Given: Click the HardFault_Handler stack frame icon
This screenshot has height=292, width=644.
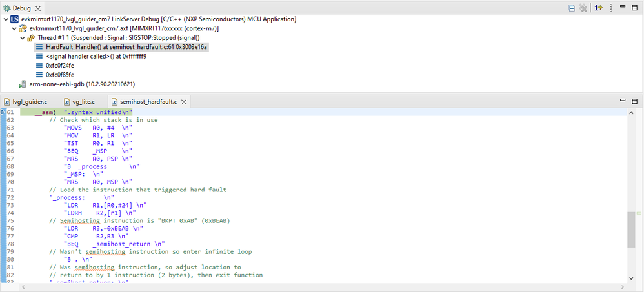Looking at the screenshot, I should 39,47.
